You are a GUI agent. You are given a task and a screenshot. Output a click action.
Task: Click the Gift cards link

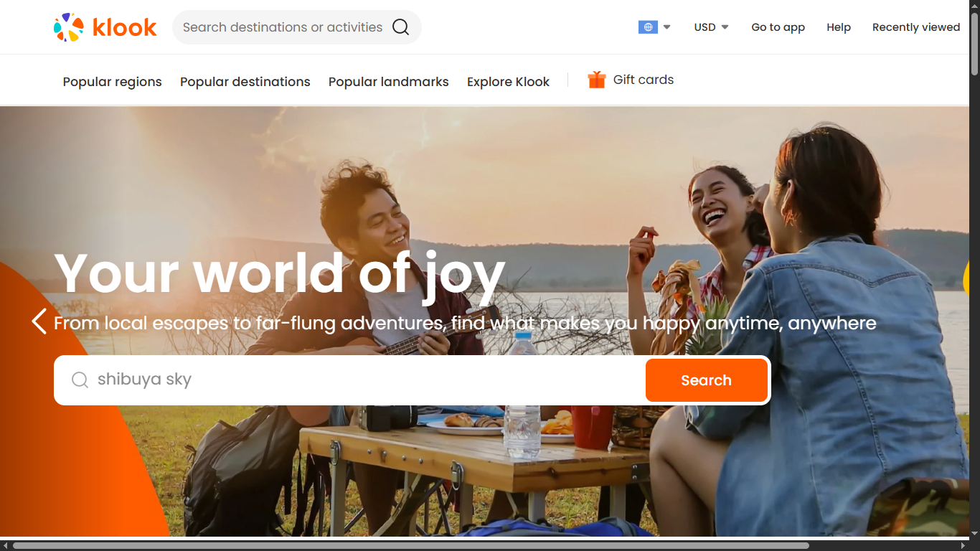[x=644, y=80]
